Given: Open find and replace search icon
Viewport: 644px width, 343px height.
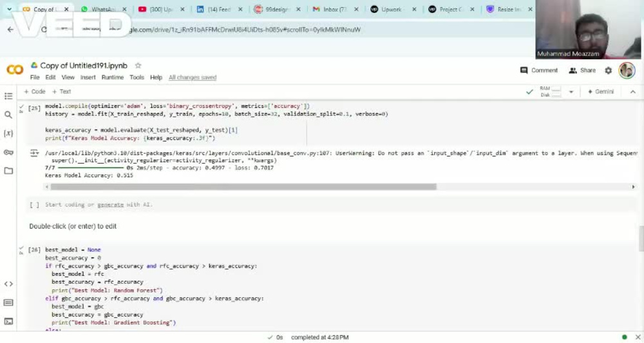Looking at the screenshot, I should coord(8,115).
